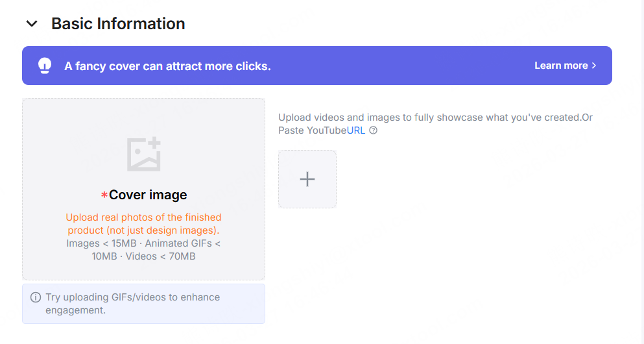Click the plus button to add media
This screenshot has height=344, width=644.
point(307,179)
